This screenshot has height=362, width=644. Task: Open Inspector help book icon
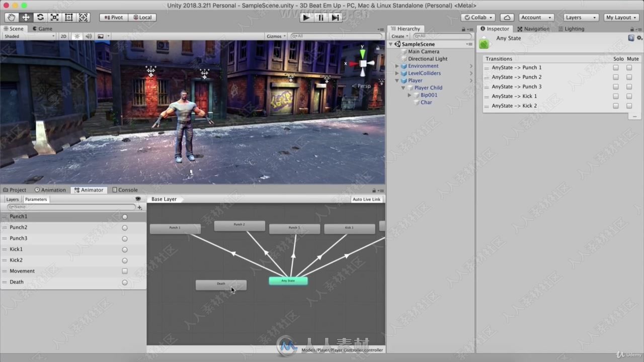pos(631,38)
